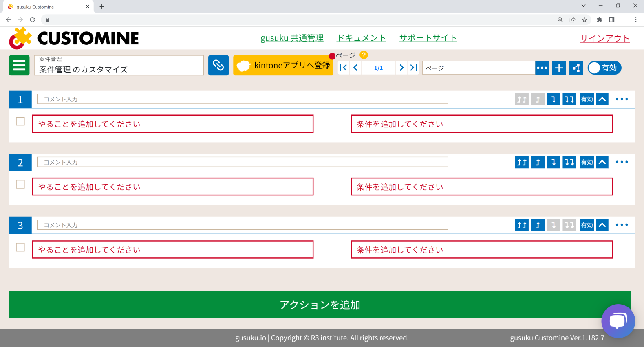
Task: Collapse action 1 with chevron
Action: [x=602, y=99]
